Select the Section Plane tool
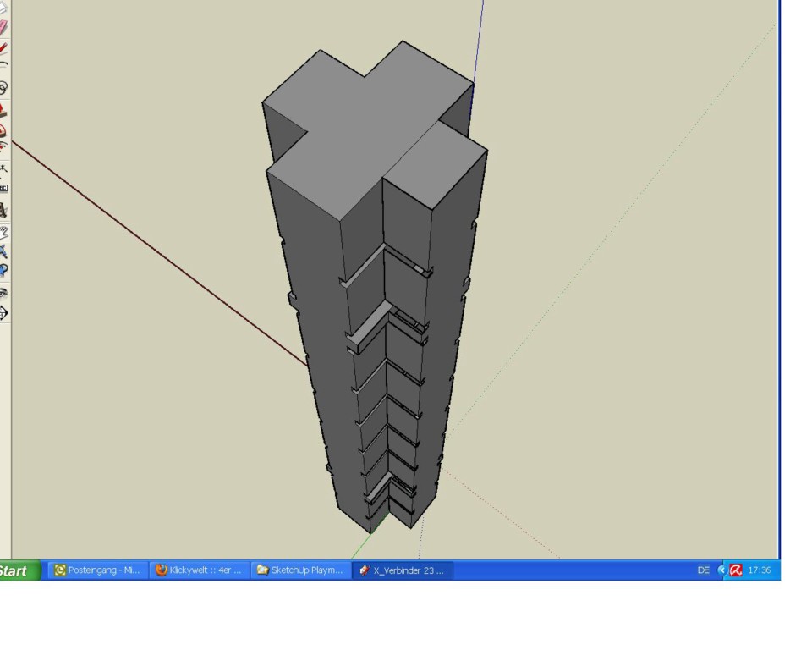The image size is (812, 650). point(3,312)
